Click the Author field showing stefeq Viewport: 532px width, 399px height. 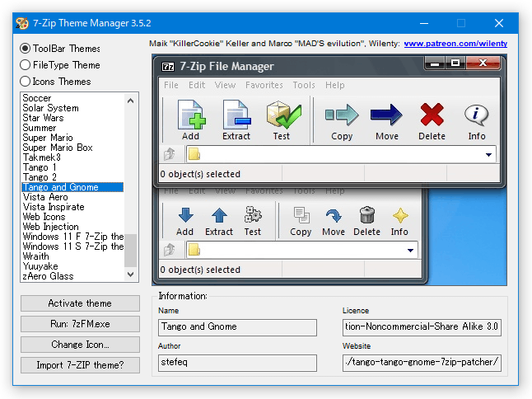(237, 363)
